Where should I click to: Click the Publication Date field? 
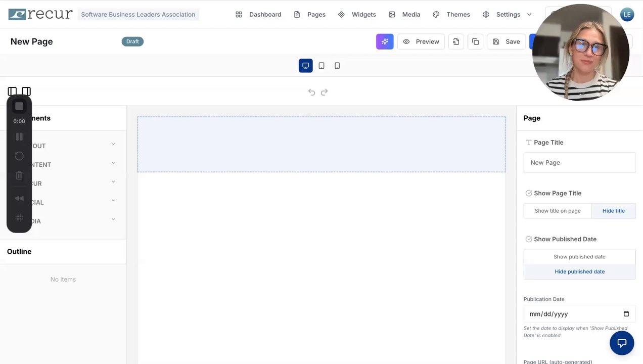579,314
